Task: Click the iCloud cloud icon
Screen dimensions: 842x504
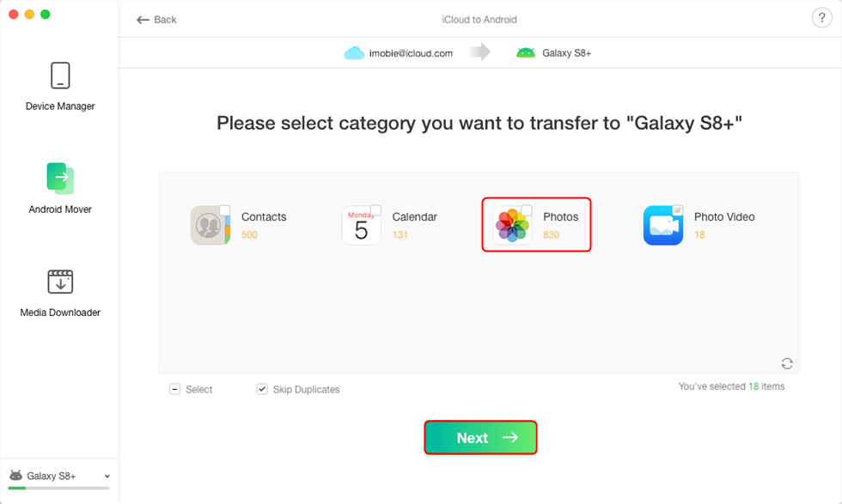Action: pos(354,53)
